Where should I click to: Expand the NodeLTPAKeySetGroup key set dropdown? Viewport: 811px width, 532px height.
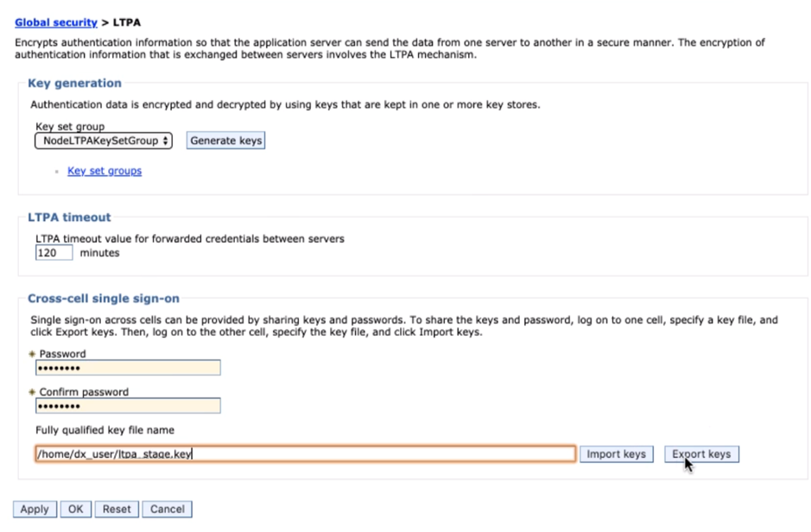[104, 141]
